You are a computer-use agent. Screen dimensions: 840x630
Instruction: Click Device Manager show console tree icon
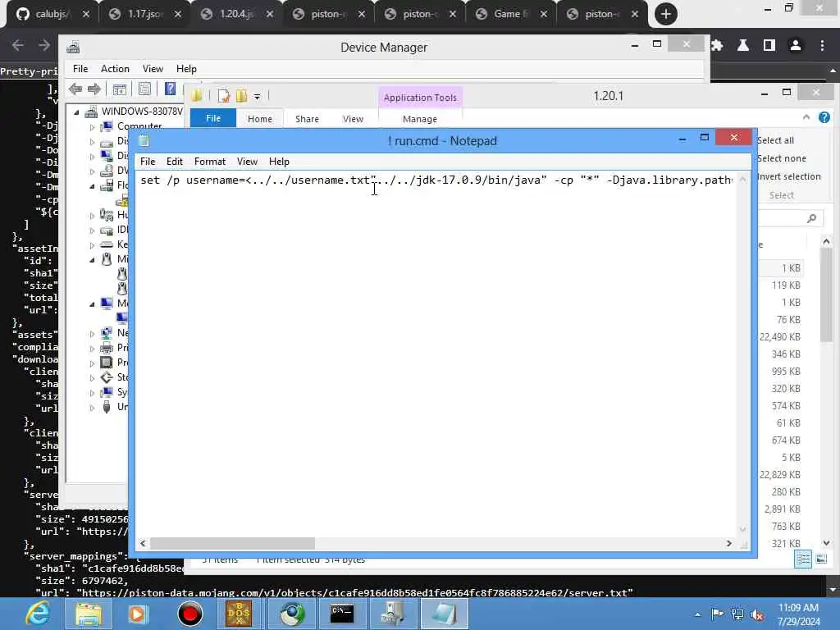pos(119,89)
